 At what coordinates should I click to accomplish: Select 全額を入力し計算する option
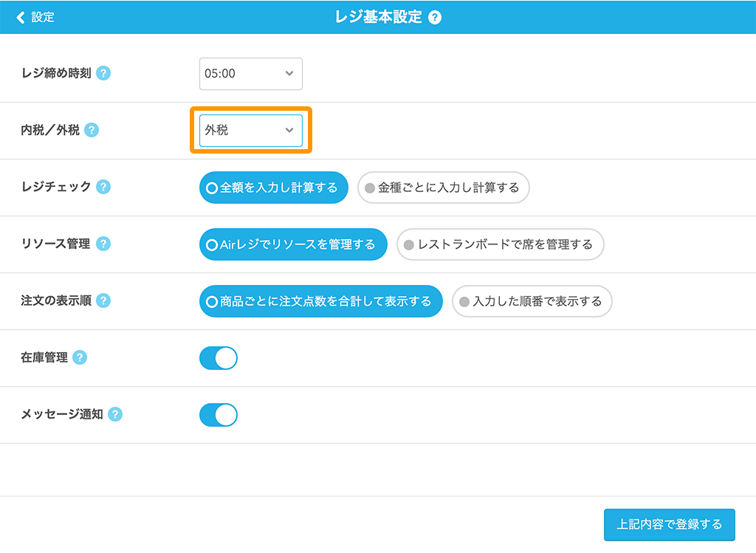click(x=273, y=188)
